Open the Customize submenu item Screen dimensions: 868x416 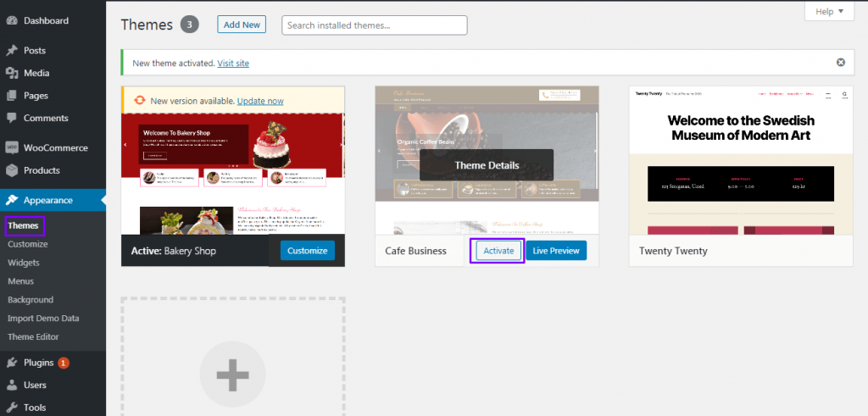[x=28, y=244]
